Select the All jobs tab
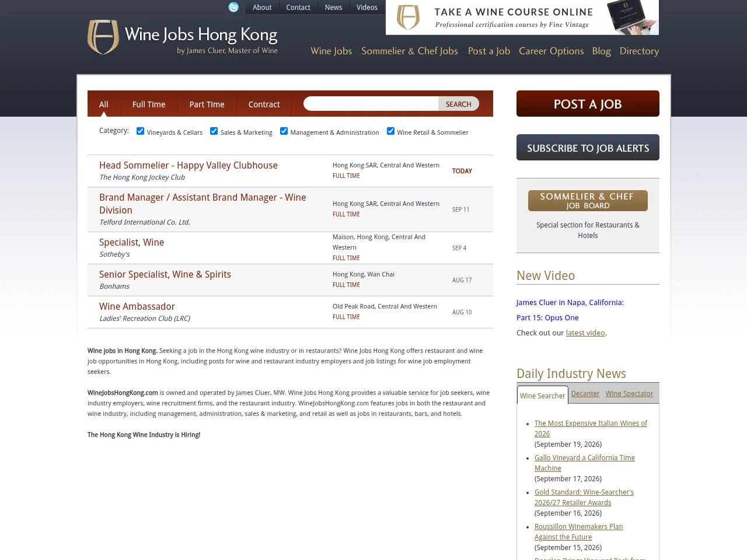747x560 pixels. point(104,104)
